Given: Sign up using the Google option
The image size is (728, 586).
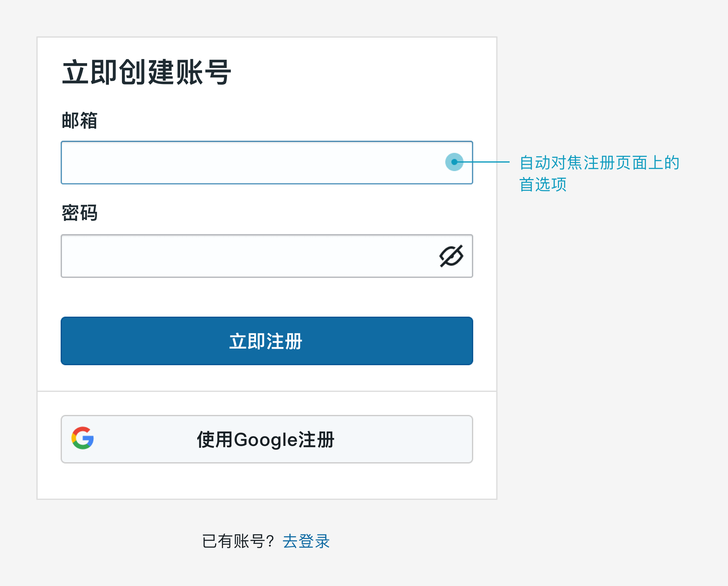Looking at the screenshot, I should pos(266,439).
